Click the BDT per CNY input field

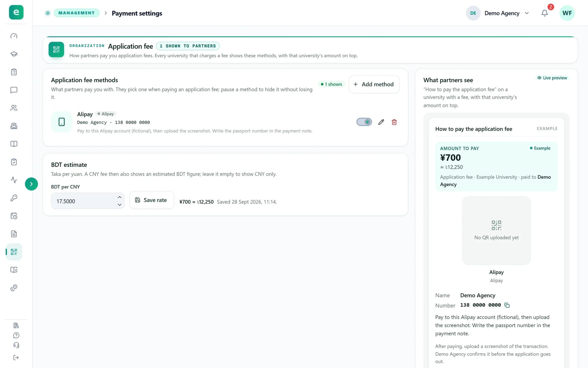88,201
